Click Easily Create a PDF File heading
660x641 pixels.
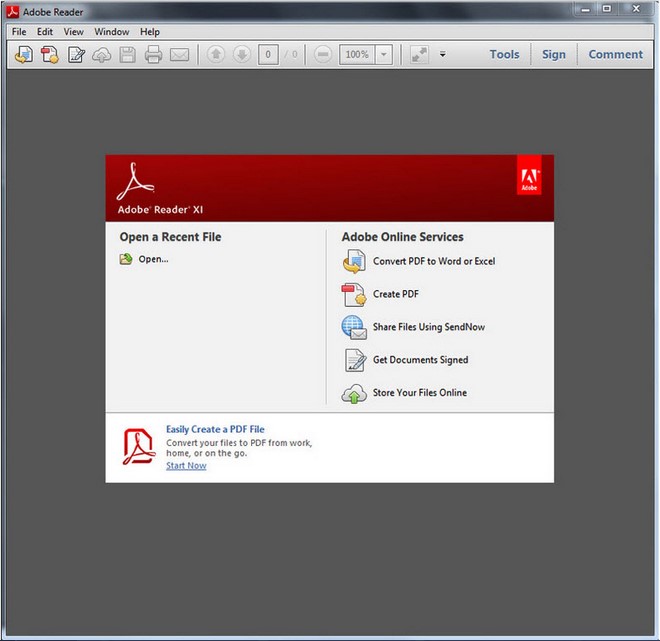pos(215,429)
